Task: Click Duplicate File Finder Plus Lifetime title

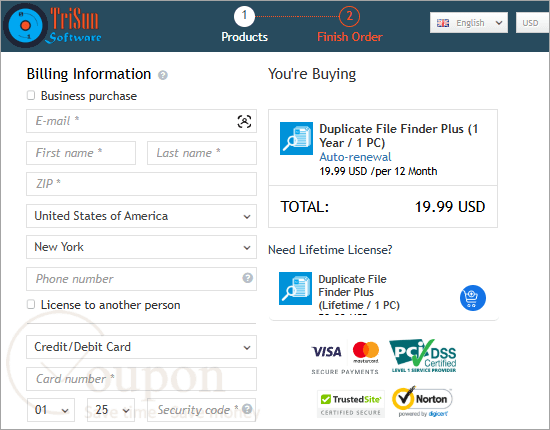Action: [x=359, y=292]
